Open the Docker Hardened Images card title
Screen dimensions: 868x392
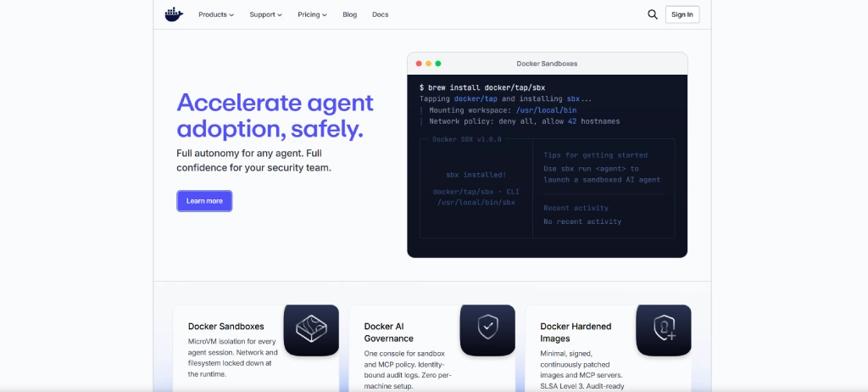pyautogui.click(x=576, y=332)
